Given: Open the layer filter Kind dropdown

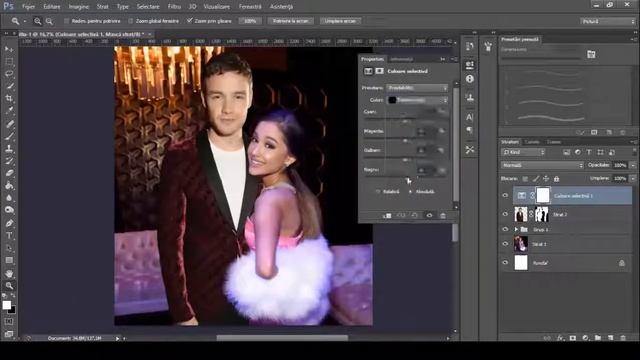Looking at the screenshot, I should pyautogui.click(x=523, y=152).
